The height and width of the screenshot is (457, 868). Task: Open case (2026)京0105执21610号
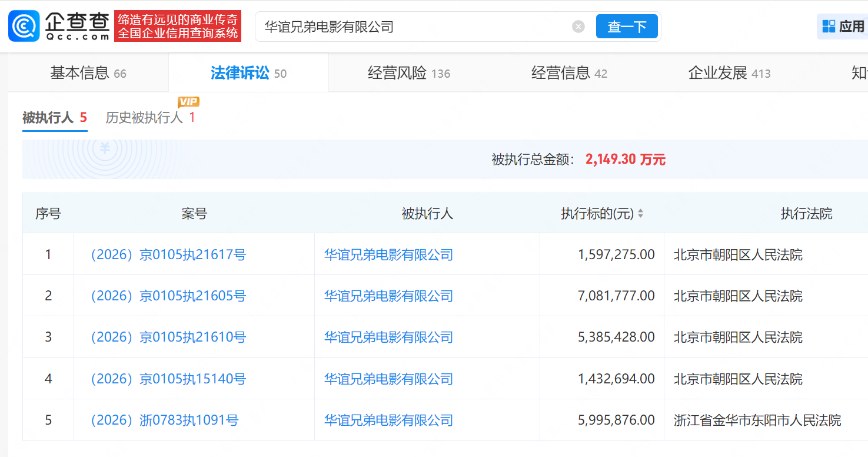168,337
